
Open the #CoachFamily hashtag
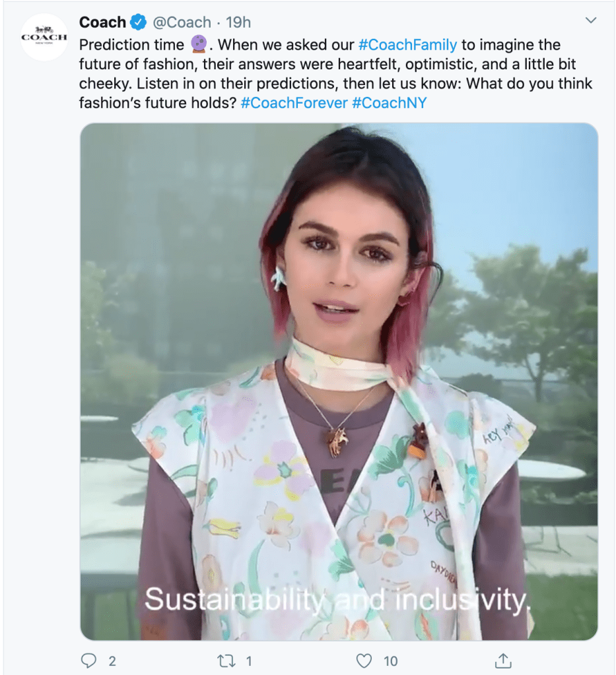tap(407, 45)
